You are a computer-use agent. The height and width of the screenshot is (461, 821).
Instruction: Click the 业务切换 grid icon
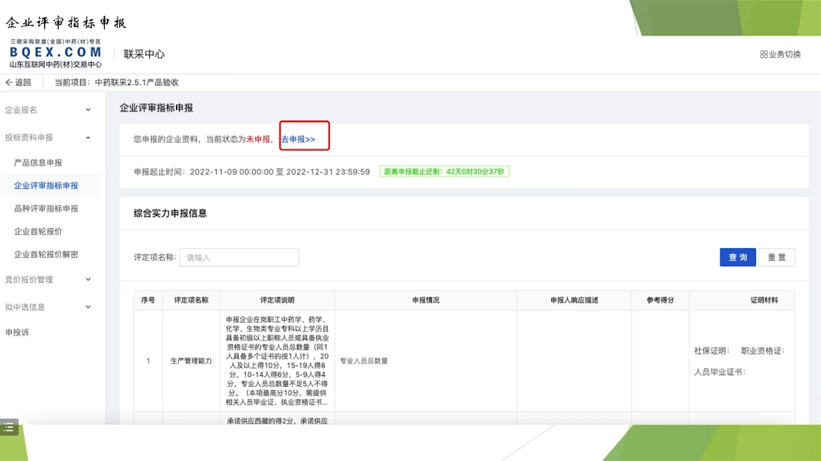pyautogui.click(x=764, y=55)
